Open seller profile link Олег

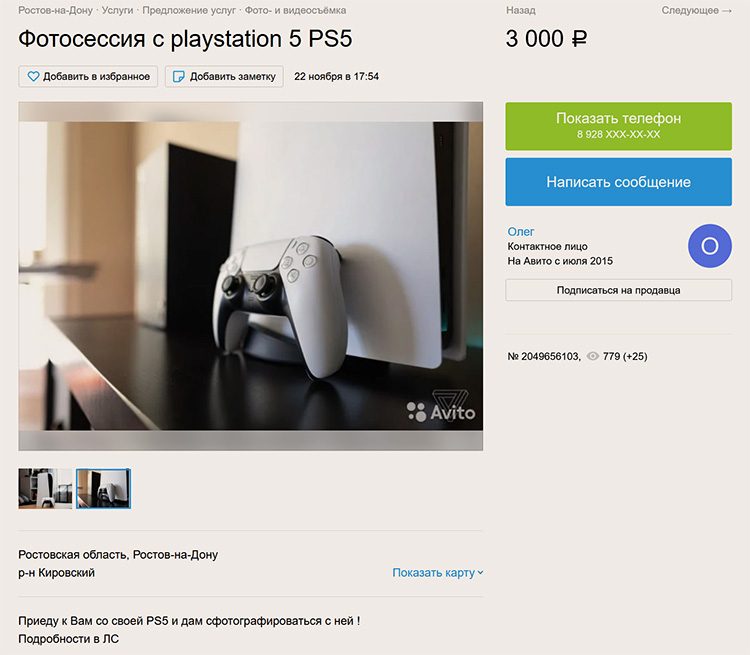pos(521,232)
